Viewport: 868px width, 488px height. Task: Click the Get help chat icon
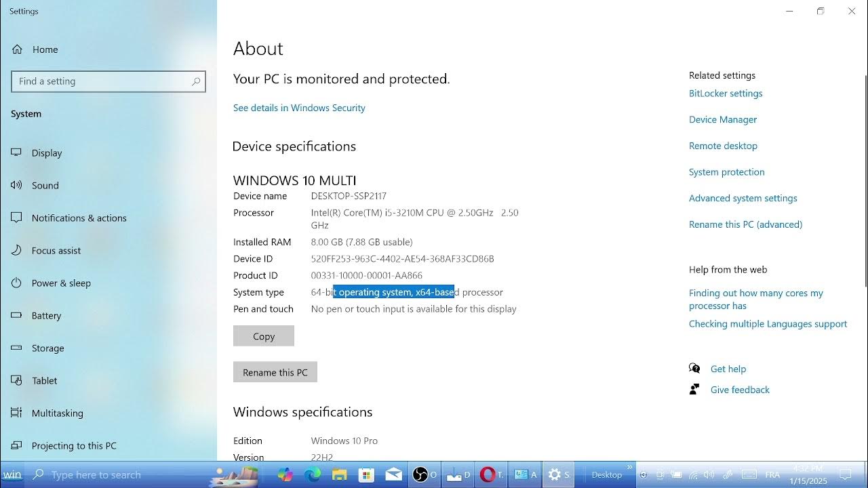(694, 369)
